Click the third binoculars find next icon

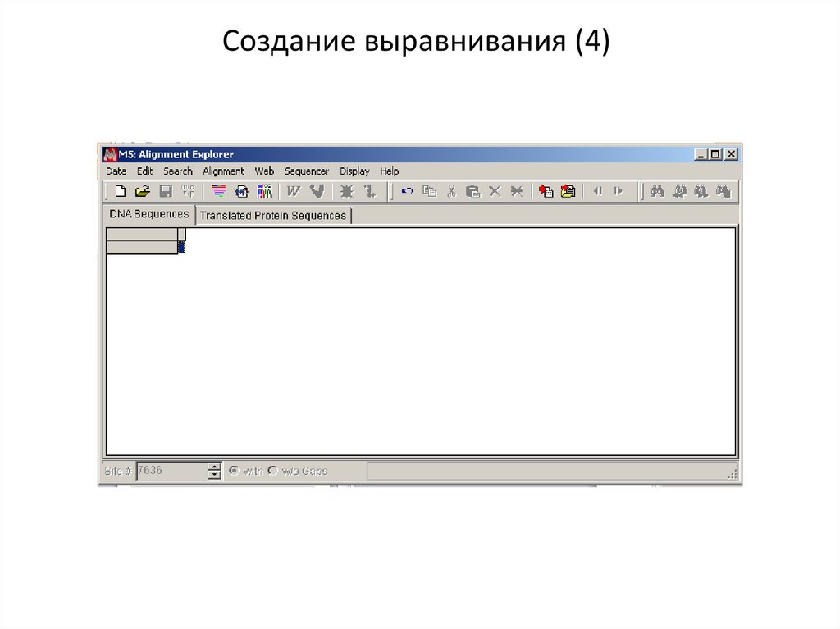(x=701, y=191)
